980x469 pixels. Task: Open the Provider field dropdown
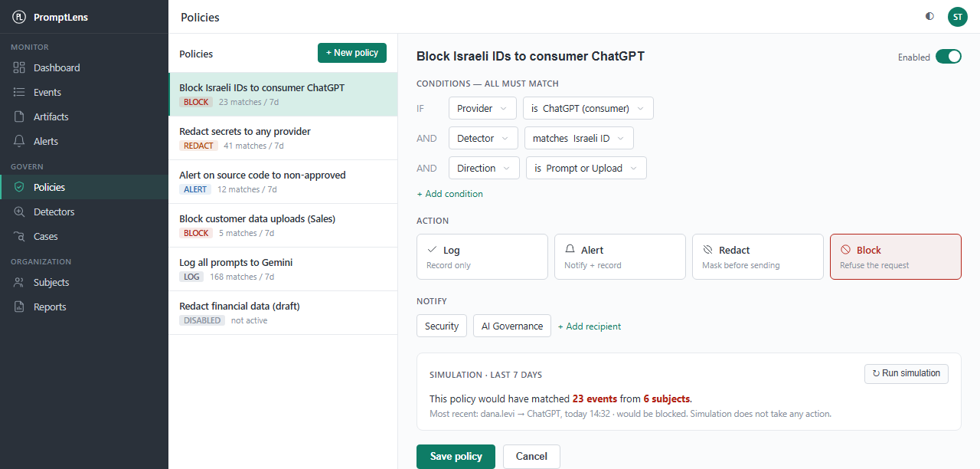point(482,108)
